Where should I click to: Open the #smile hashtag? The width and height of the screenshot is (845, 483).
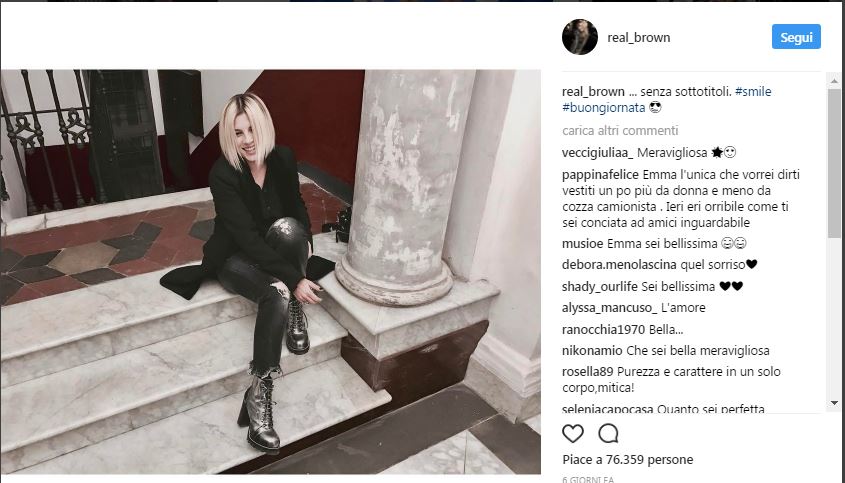tap(753, 92)
